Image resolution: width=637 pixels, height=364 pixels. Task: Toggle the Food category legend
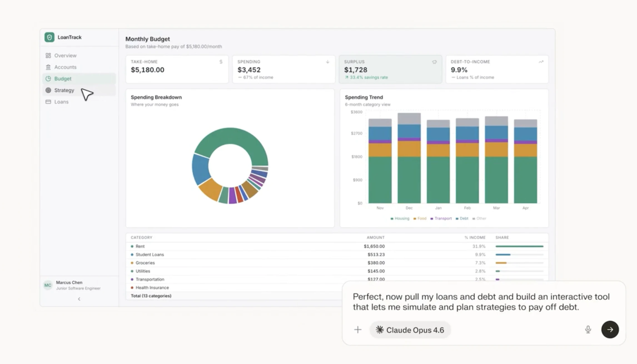[x=420, y=218]
